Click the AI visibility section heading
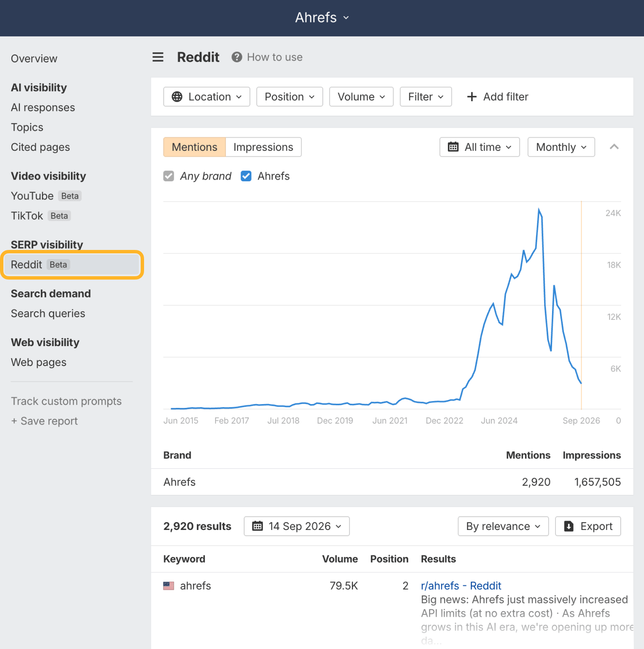This screenshot has width=644, height=649. click(39, 88)
